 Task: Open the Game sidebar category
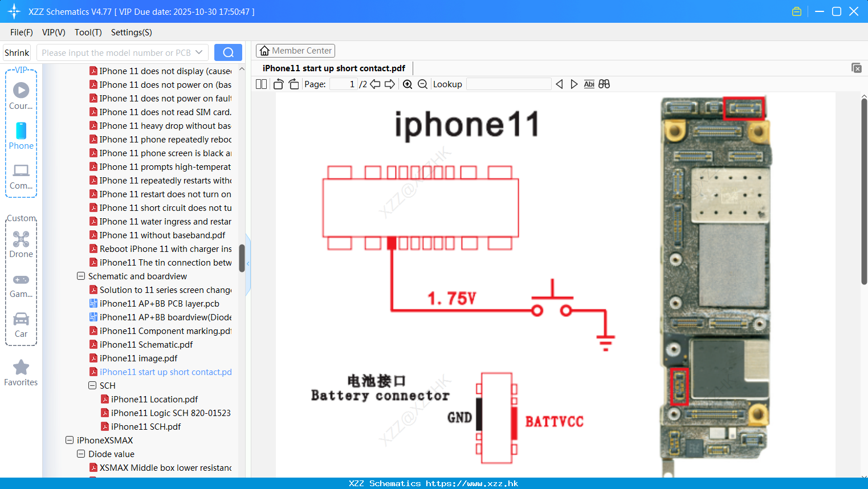(x=21, y=285)
